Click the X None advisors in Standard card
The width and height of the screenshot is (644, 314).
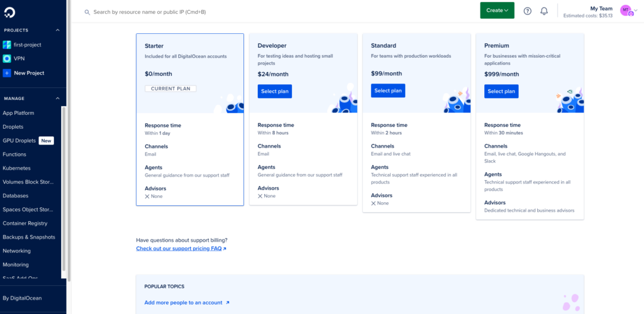[x=380, y=203]
